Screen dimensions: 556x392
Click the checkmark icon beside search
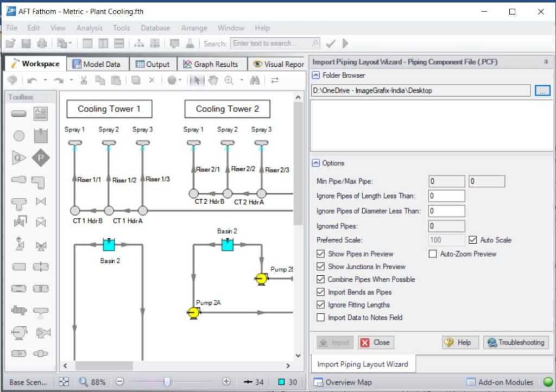point(331,43)
